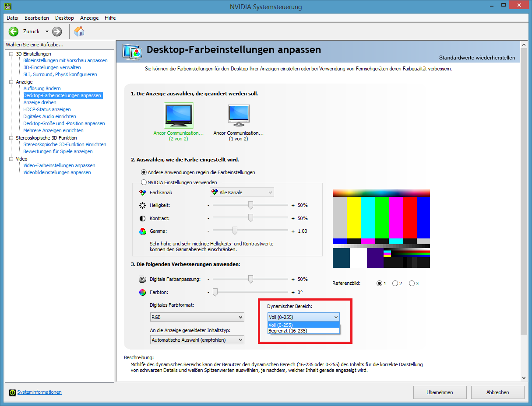Open Bildeinstellungen mit Vorschau anpassen
Image resolution: width=532 pixels, height=406 pixels.
[65, 60]
